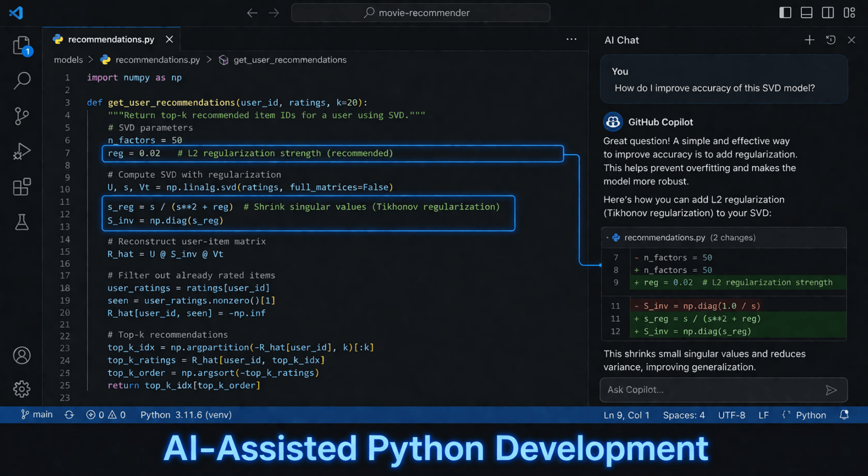Click the 'return top_k_idx[top_k_order]' line
Image resolution: width=868 pixels, height=476 pixels.
184,385
